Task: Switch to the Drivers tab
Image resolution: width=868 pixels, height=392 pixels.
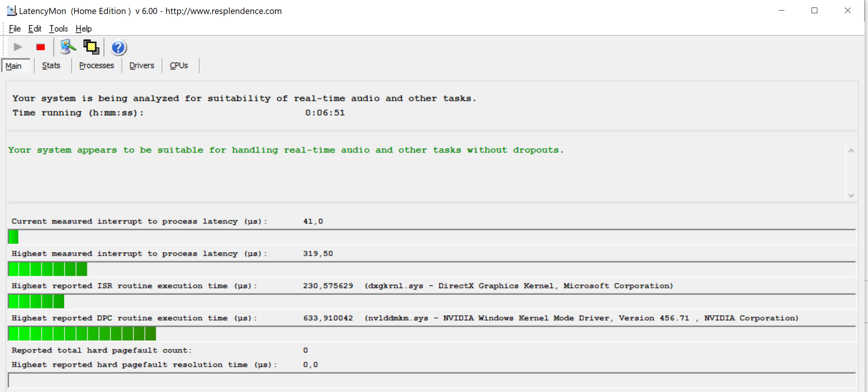Action: tap(142, 65)
